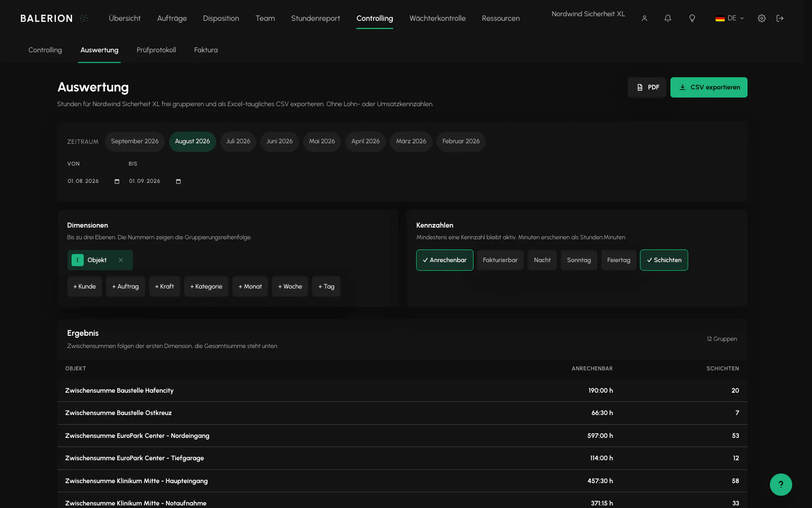
Task: Select Controlling in main navigation
Action: coord(375,18)
